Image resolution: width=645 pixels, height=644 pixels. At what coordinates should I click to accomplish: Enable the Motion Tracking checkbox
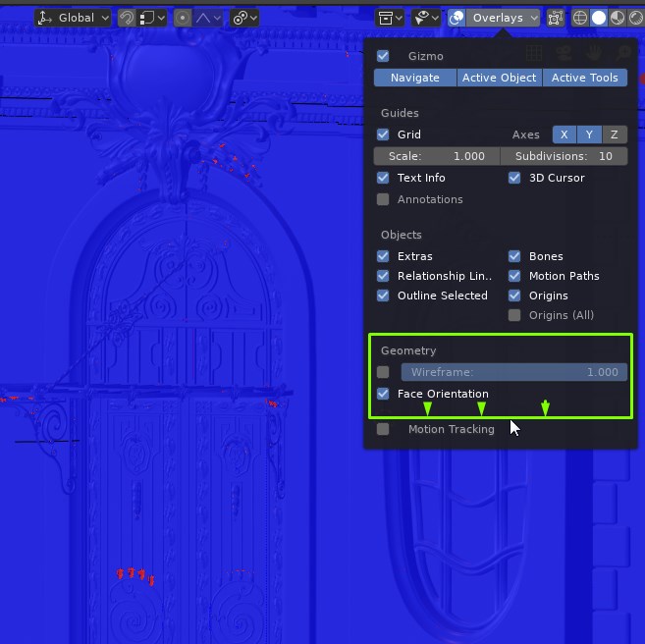383,429
